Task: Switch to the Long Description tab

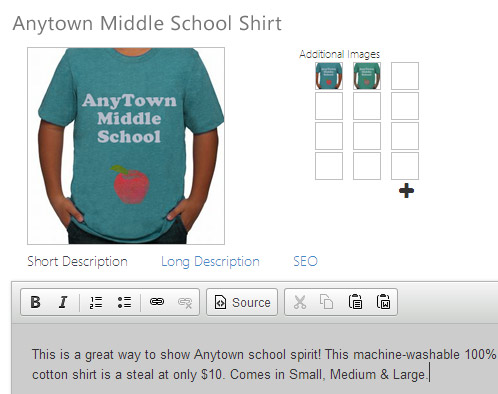Action: coord(210,261)
